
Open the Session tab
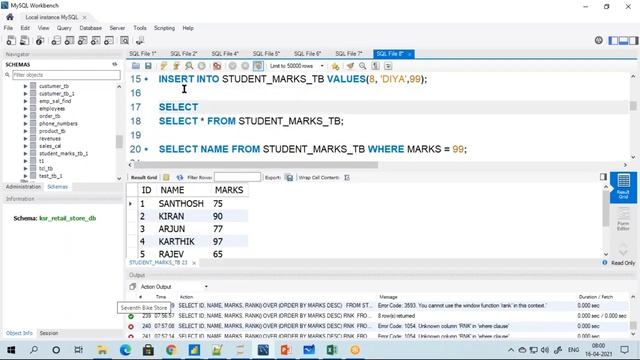pyautogui.click(x=49, y=333)
